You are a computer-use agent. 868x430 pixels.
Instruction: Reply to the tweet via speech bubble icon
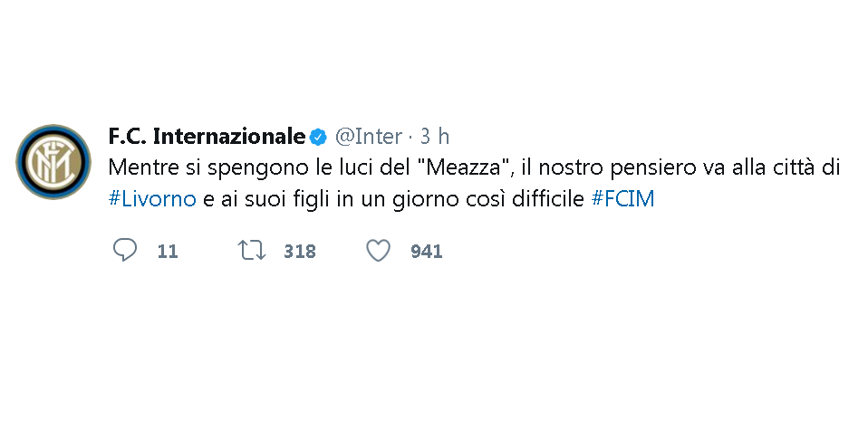(125, 250)
